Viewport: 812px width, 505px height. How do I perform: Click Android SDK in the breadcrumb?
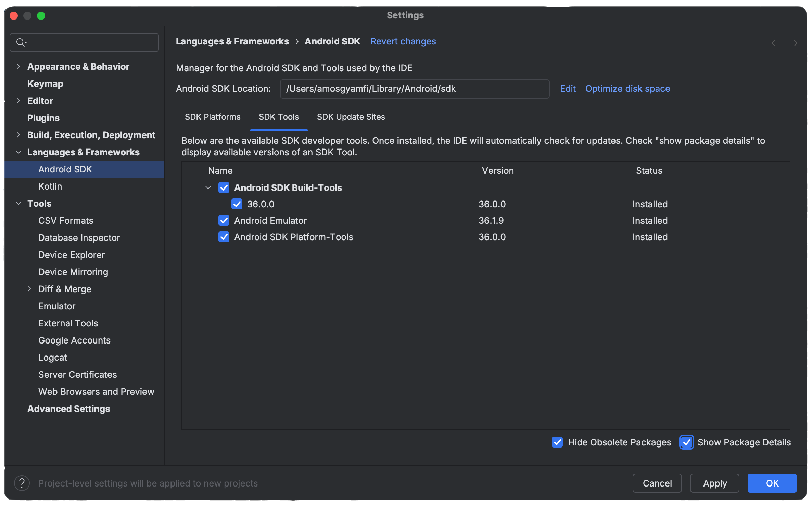tap(332, 41)
